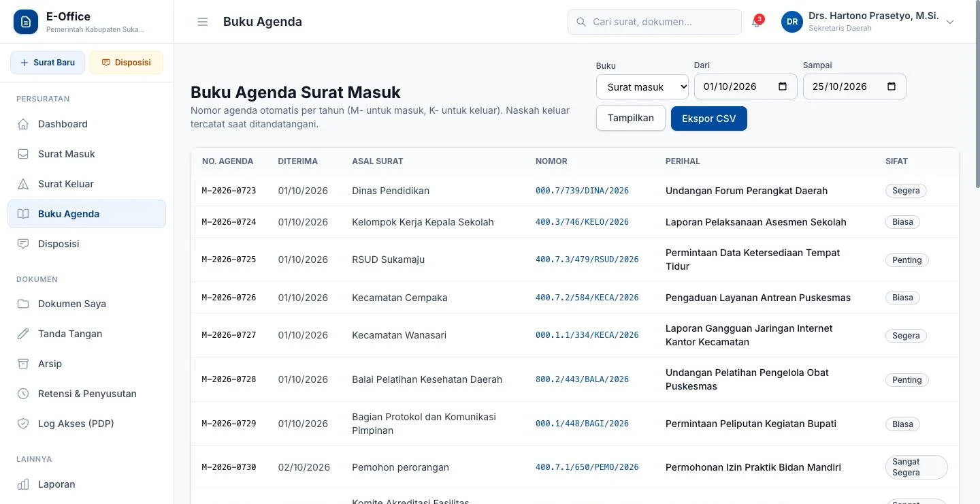This screenshot has width=980, height=504.
Task: Click the Arsip archive box icon
Action: click(x=23, y=364)
